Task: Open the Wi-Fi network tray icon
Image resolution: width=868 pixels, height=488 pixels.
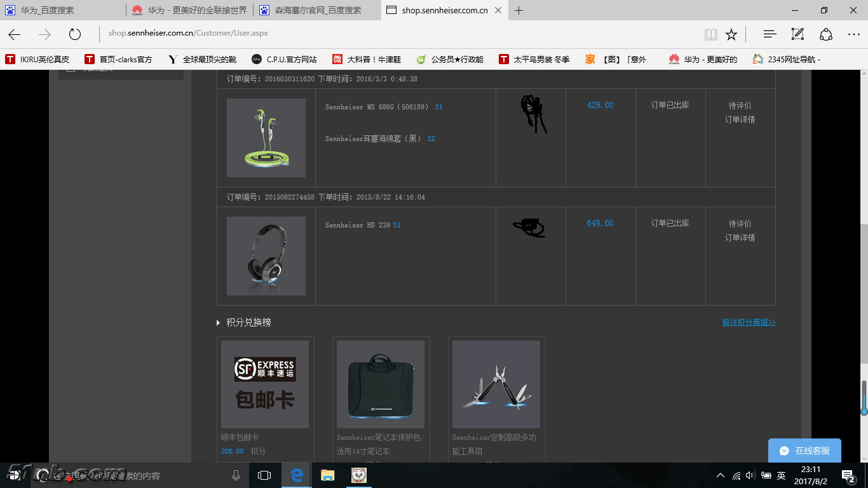Action: pyautogui.click(x=736, y=475)
